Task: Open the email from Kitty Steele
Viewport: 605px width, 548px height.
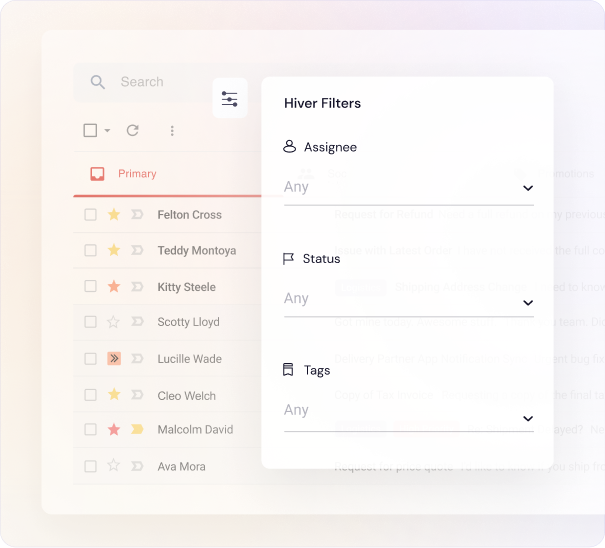Action: [186, 287]
